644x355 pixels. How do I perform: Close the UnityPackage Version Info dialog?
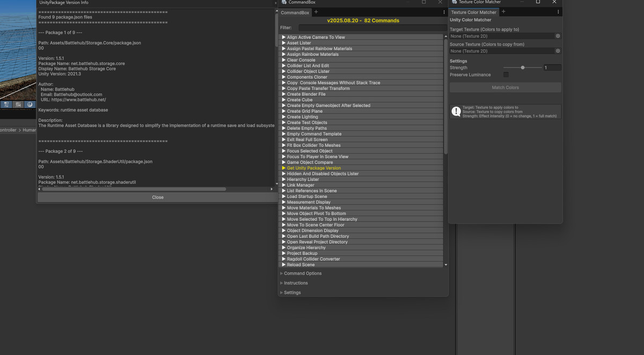point(157,197)
